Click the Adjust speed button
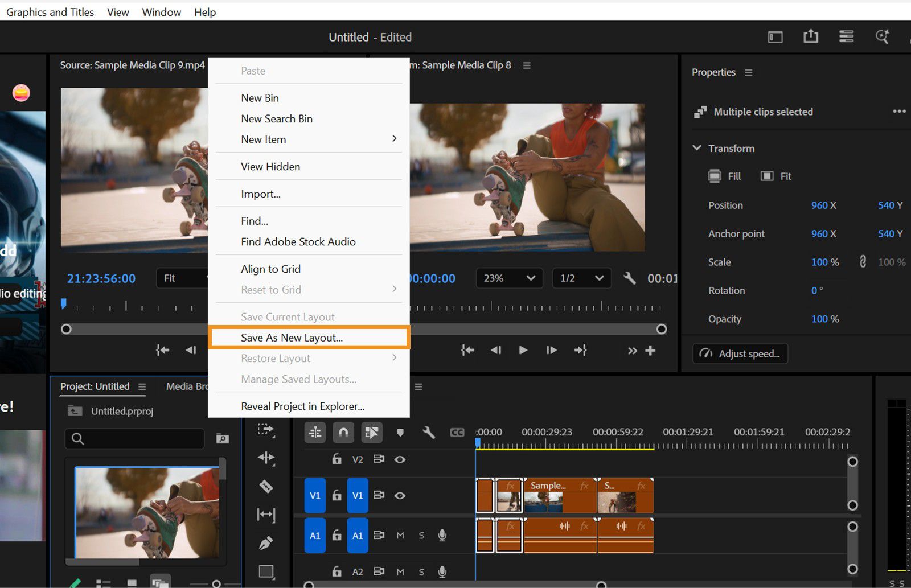Viewport: 911px width, 588px height. tap(740, 353)
